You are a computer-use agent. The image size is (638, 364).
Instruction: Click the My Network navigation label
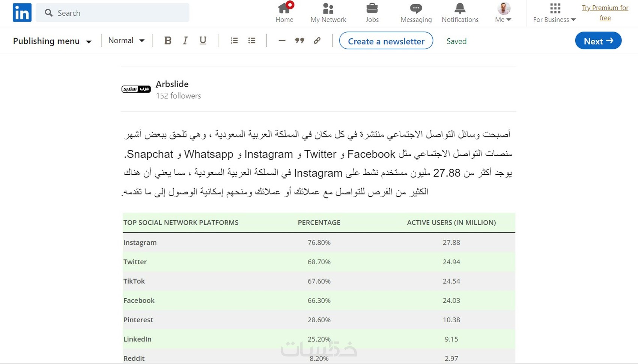(x=328, y=20)
